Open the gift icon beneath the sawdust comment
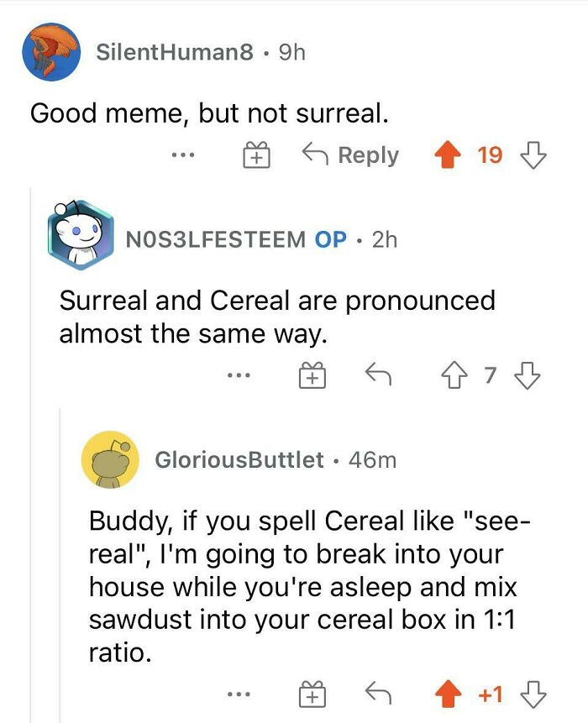Screen dimensions: 588x723 point(314,694)
